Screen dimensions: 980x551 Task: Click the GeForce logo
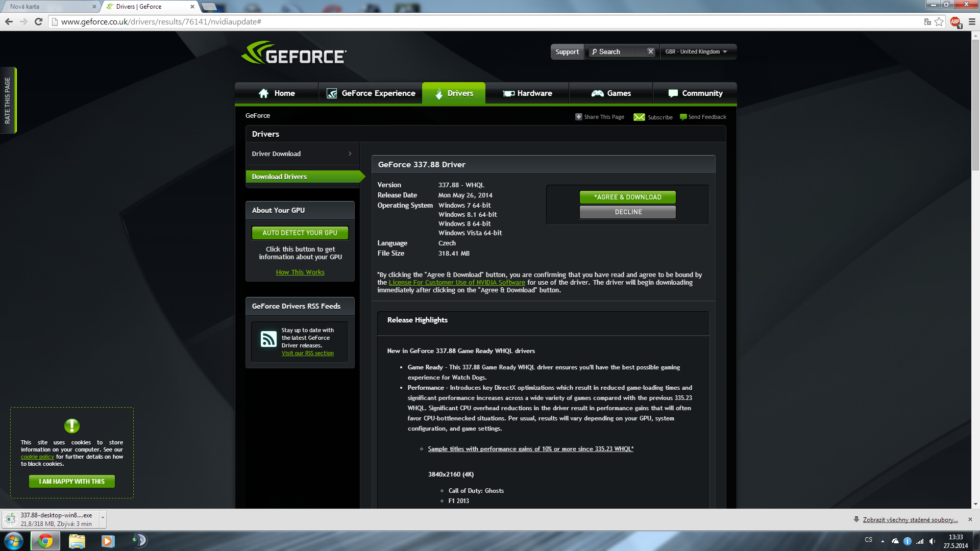point(294,53)
